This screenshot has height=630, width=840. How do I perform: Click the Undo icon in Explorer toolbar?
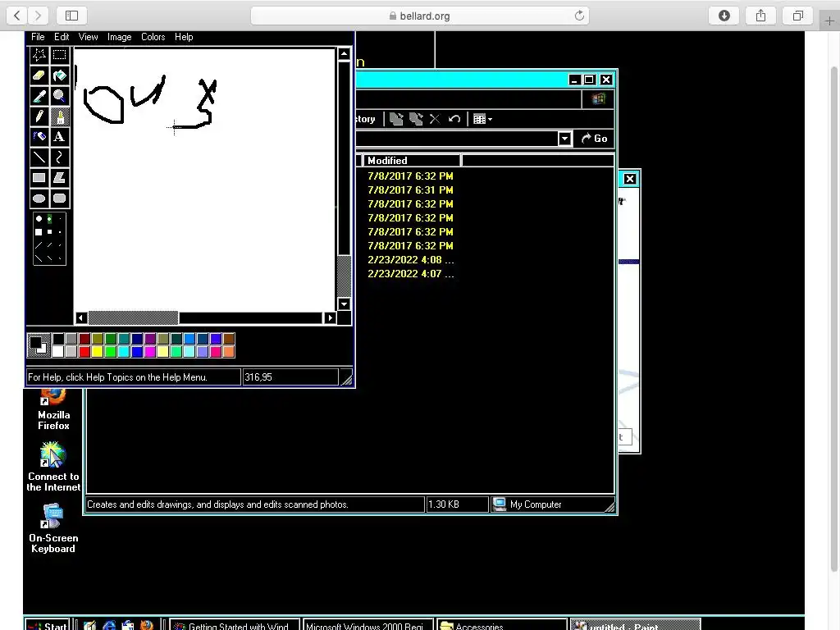click(x=454, y=119)
